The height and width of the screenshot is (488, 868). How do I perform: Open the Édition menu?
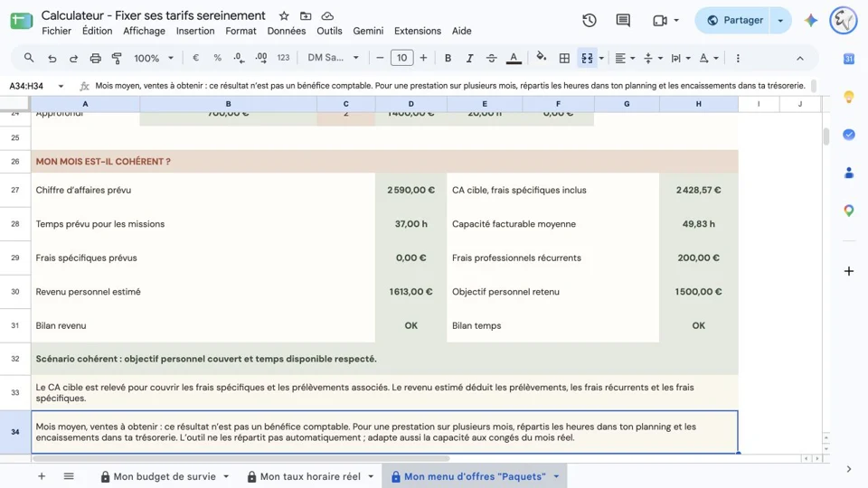(97, 31)
